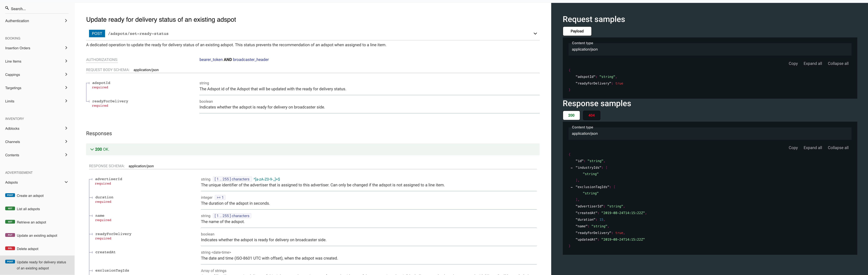Viewport: 868px width, 275px height.
Task: Select the 200 response sample tab
Action: tap(571, 115)
